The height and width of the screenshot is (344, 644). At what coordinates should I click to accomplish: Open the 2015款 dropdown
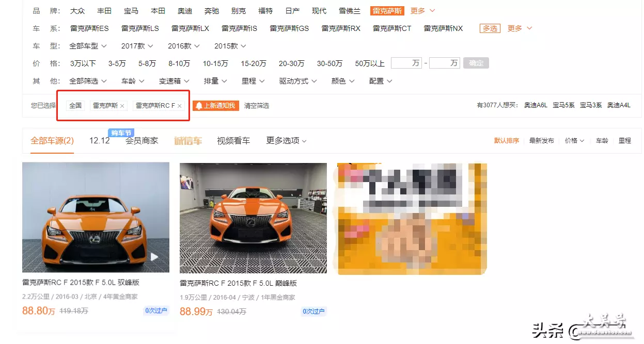pos(230,46)
